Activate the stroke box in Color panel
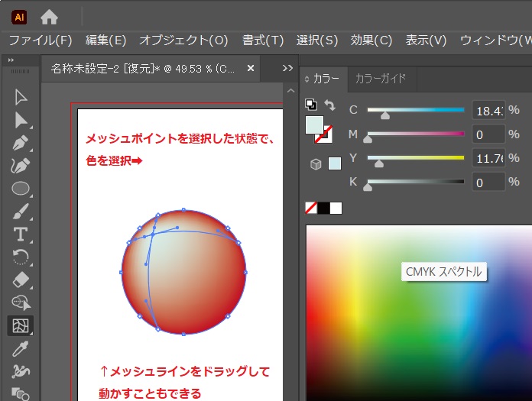 (x=324, y=137)
